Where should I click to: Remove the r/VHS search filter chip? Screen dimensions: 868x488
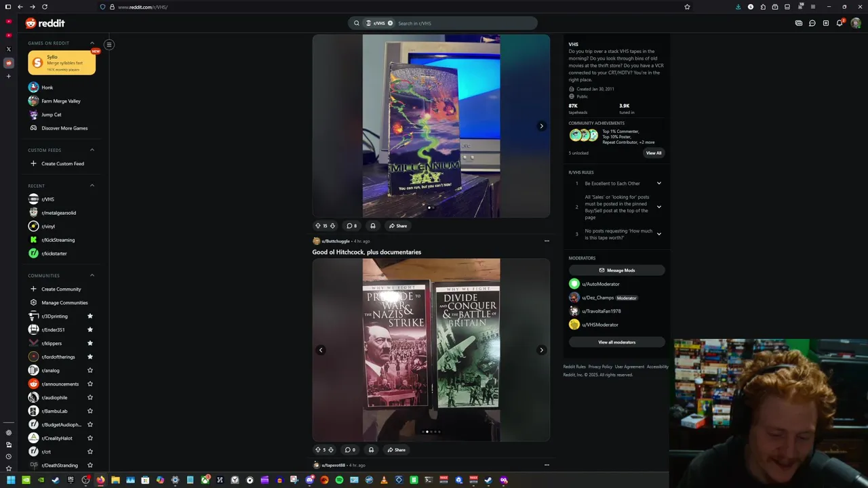coord(390,23)
